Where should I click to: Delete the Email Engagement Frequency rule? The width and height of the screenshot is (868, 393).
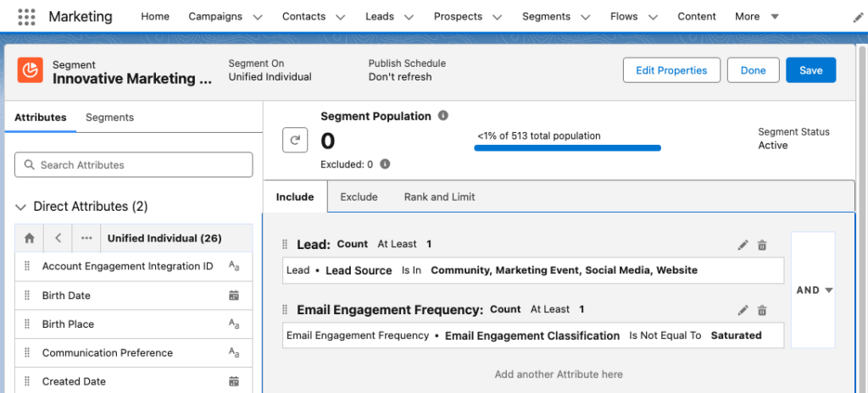pyautogui.click(x=762, y=311)
